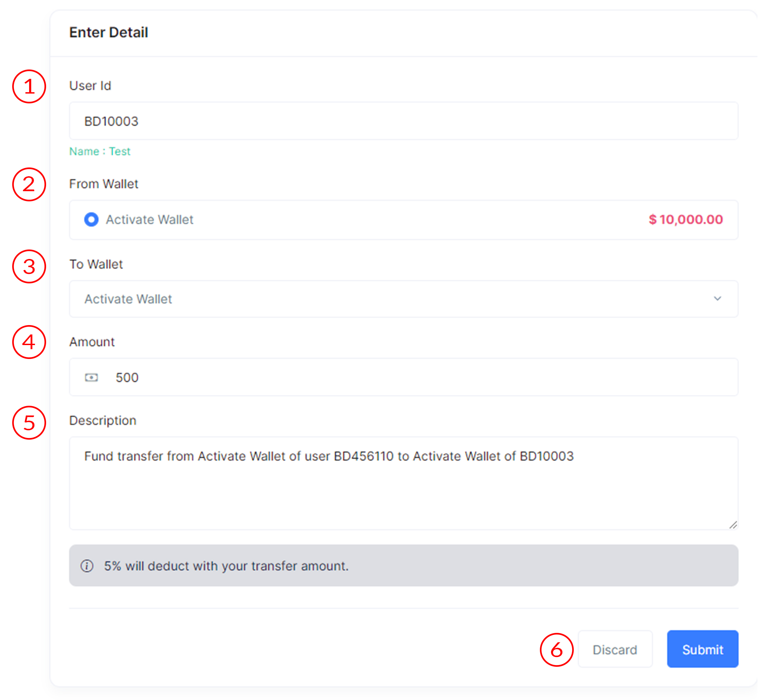
Task: Click the info icon in deduction notice
Action: (87, 566)
